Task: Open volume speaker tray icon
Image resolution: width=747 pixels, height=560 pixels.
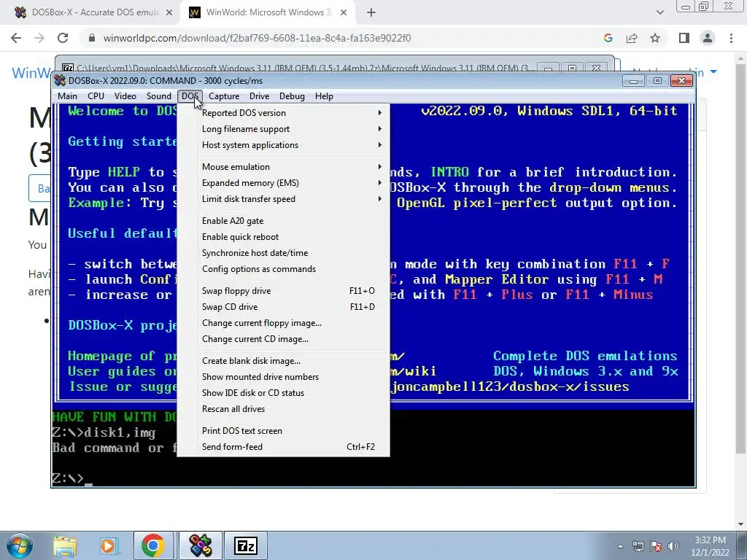Action: [673, 546]
